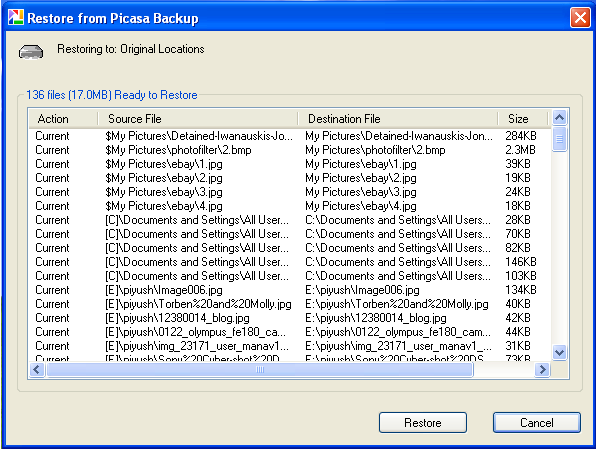Click the 284KB size cell
The width and height of the screenshot is (596, 449).
pyautogui.click(x=521, y=136)
